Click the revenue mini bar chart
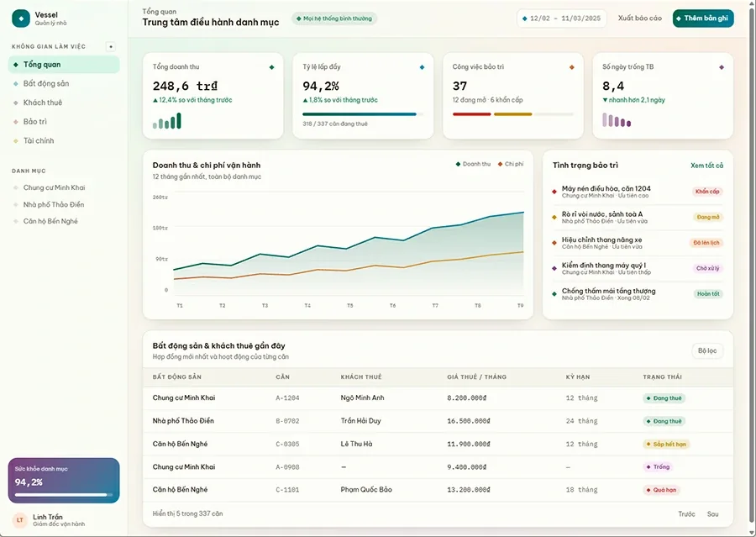 tap(167, 121)
